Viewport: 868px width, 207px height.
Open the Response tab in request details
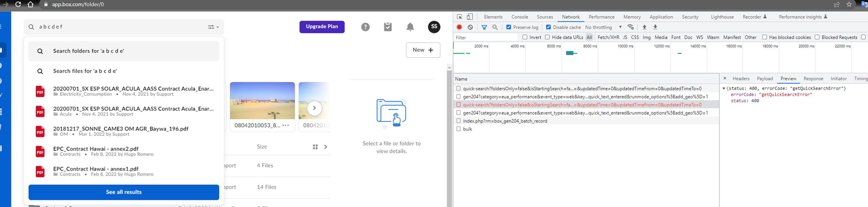[813, 78]
